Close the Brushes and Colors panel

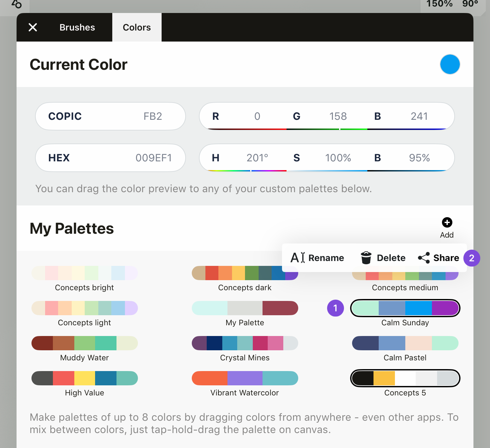point(33,27)
